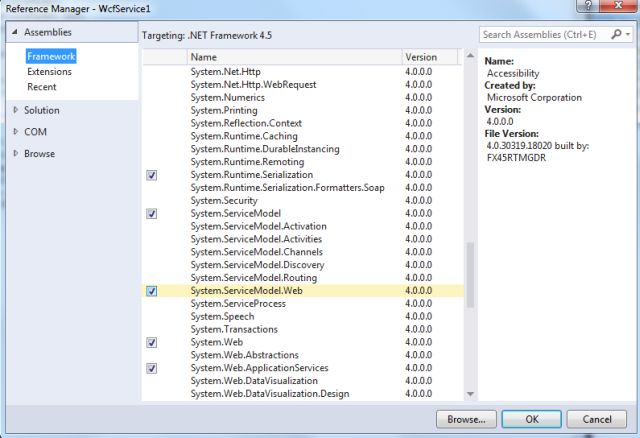Click the Browse... button
This screenshot has width=640, height=438.
(466, 419)
